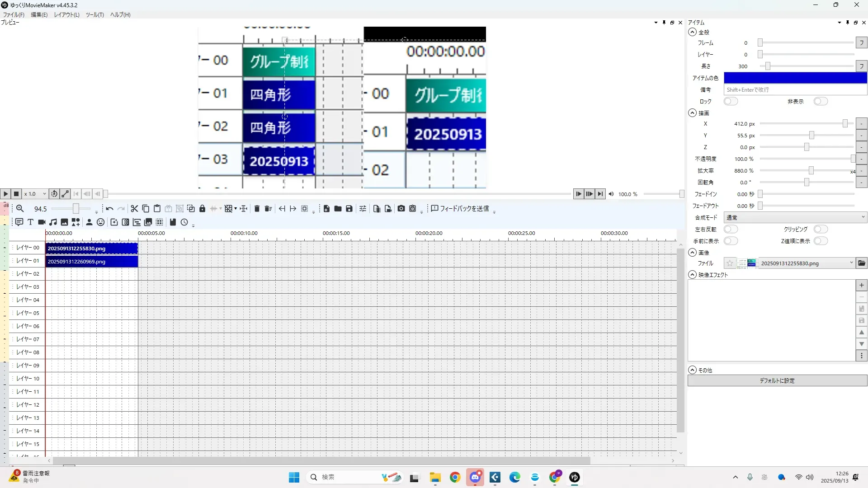Click the camera snapshot icon in toolbar
This screenshot has width=868, height=488.
point(401,208)
